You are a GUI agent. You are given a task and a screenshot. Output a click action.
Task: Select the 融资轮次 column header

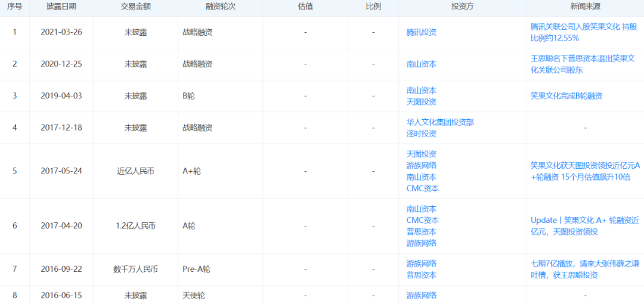tap(221, 8)
